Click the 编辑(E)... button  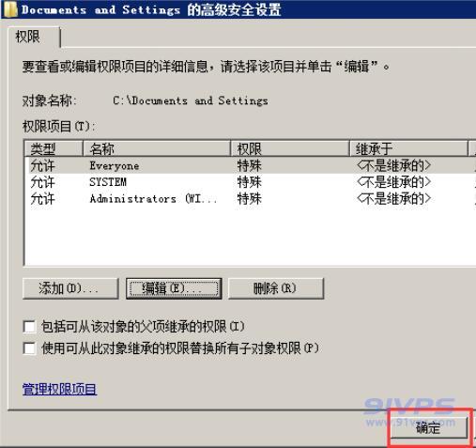coord(174,288)
